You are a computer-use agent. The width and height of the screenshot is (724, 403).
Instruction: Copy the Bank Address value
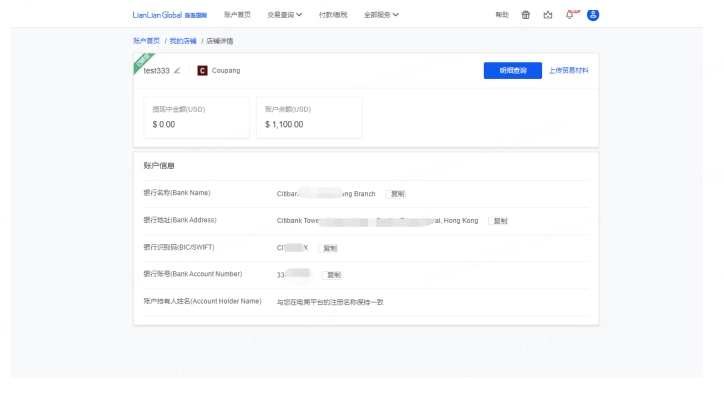(x=500, y=221)
